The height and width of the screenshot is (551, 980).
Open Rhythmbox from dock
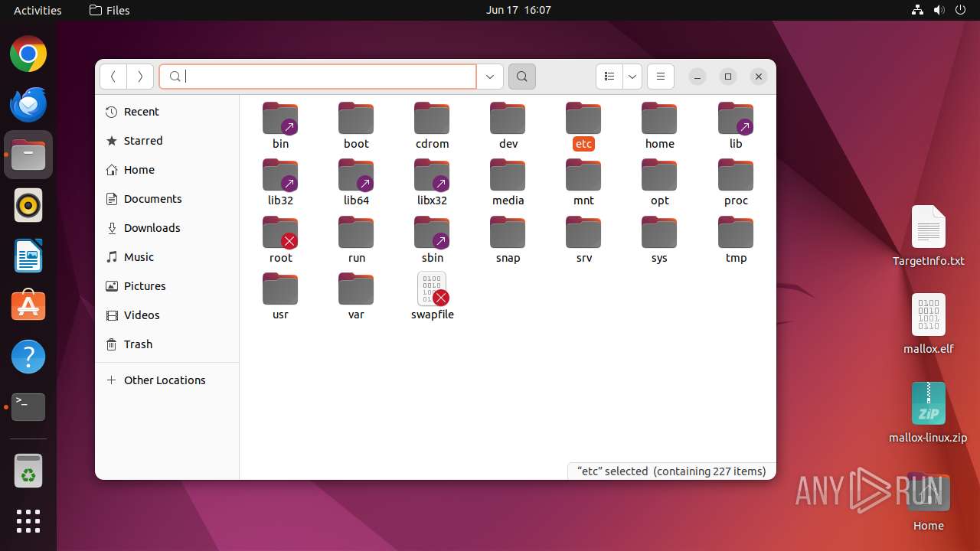pyautogui.click(x=28, y=205)
